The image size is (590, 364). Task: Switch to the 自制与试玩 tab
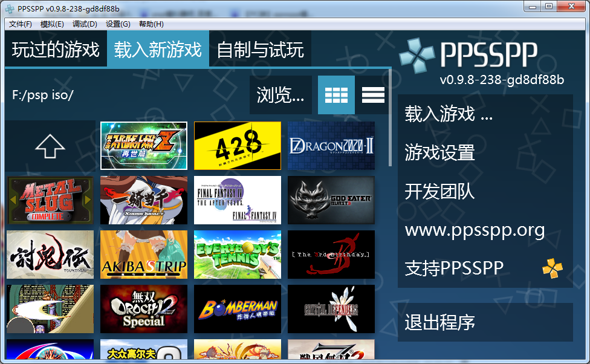coord(261,50)
